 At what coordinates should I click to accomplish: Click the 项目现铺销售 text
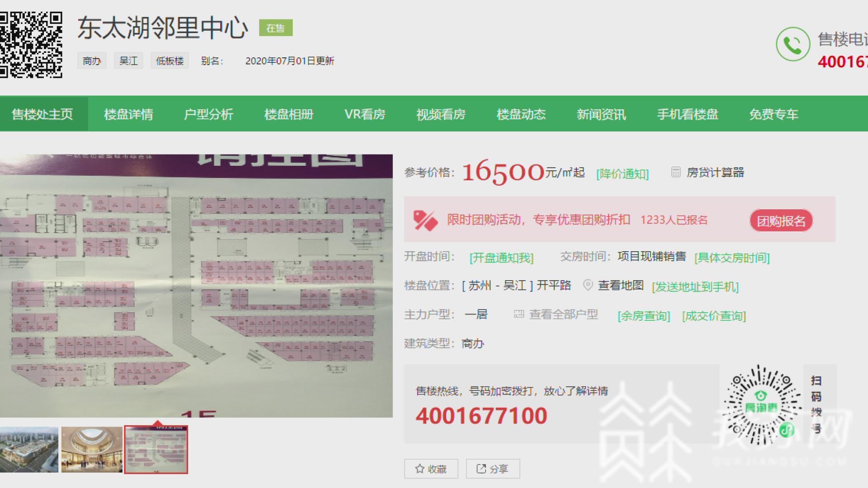click(652, 257)
